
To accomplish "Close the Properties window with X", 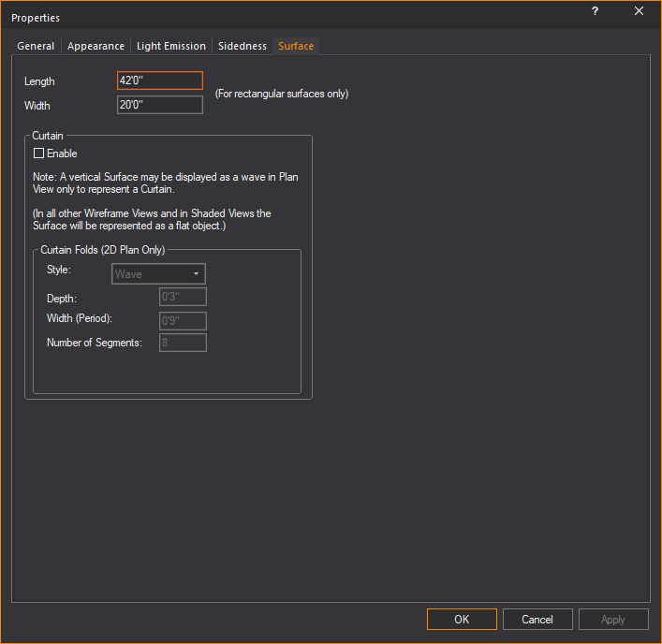I will [x=639, y=11].
